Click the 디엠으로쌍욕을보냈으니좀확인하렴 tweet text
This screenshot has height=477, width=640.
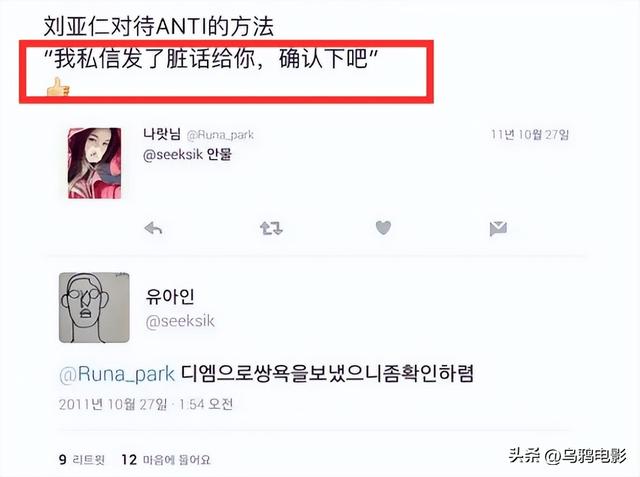pyautogui.click(x=327, y=373)
